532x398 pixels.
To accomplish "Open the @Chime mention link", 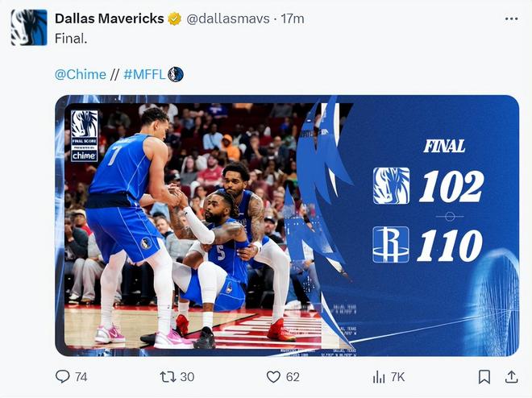I will coord(80,74).
